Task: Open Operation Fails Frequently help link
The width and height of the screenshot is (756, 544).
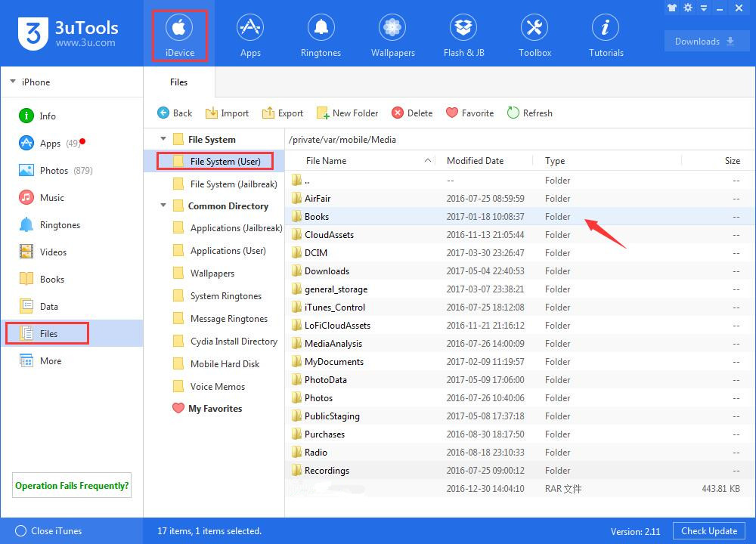Action: coord(72,485)
